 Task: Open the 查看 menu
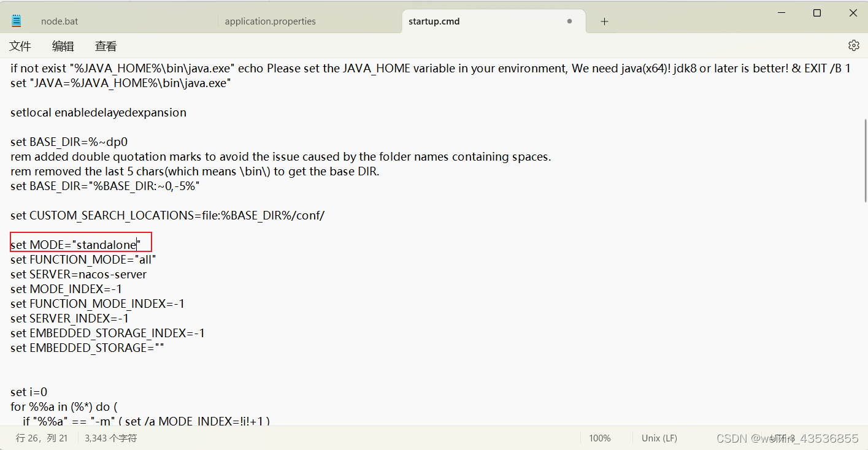(106, 46)
